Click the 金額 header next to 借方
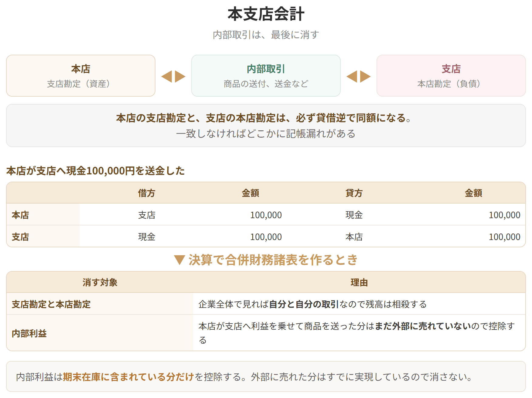This screenshot has height=398, width=532. [251, 193]
